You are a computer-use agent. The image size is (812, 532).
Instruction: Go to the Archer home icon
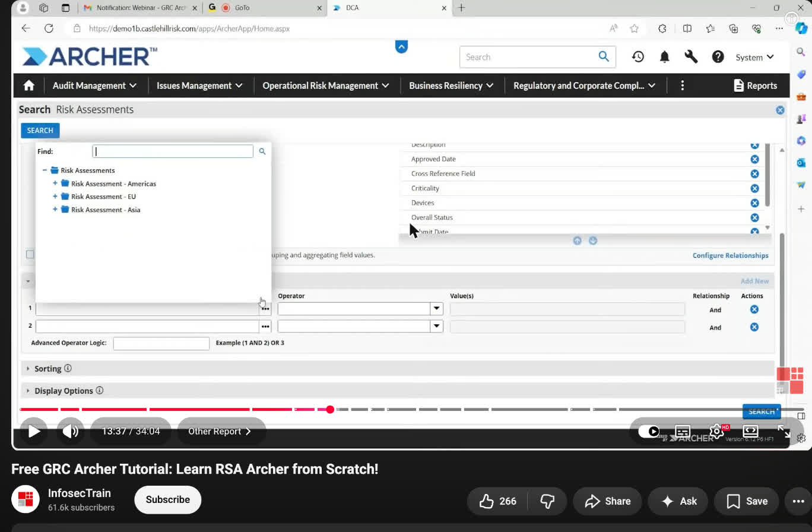click(x=28, y=85)
